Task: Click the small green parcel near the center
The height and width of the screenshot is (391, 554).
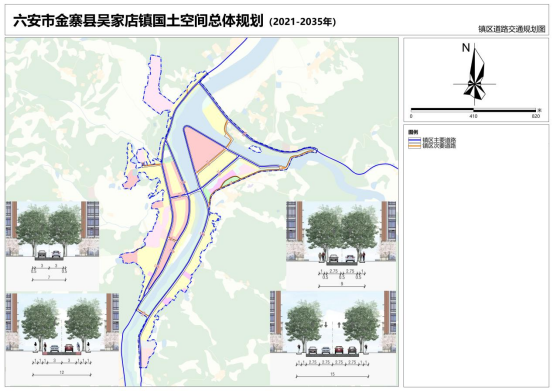Action: pos(231,182)
